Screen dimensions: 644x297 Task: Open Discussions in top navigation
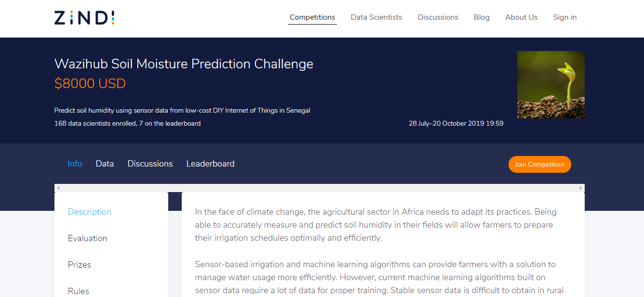coord(438,17)
